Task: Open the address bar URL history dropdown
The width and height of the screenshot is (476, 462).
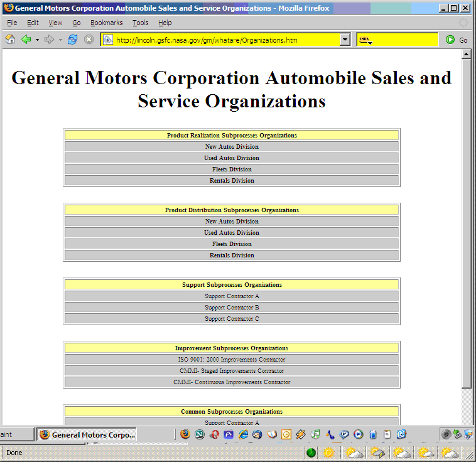Action: point(345,40)
